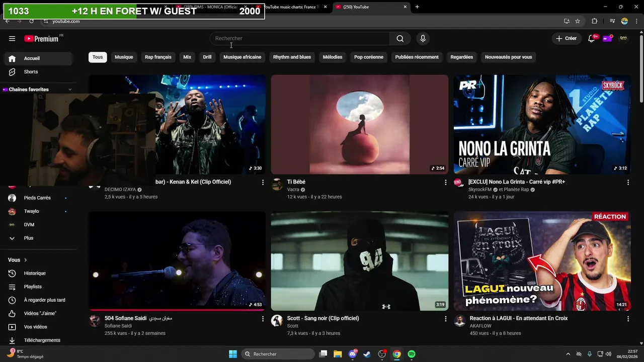The image size is (644, 362).
Task: Expand the Vous section arrow
Action: (x=25, y=260)
